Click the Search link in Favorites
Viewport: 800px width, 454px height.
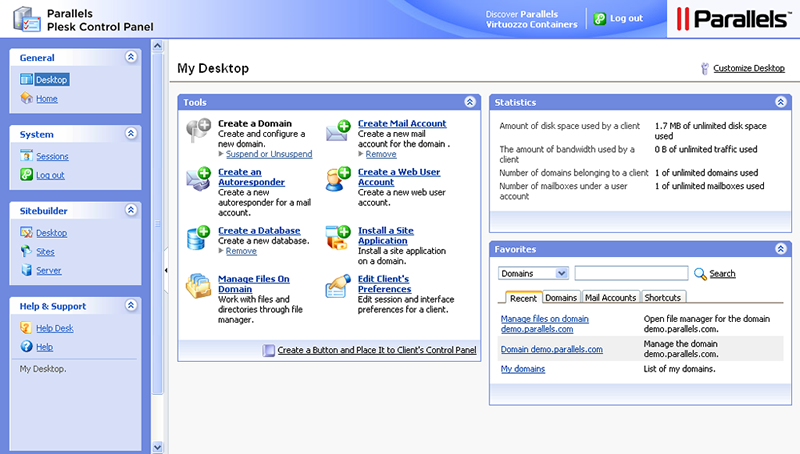(722, 274)
